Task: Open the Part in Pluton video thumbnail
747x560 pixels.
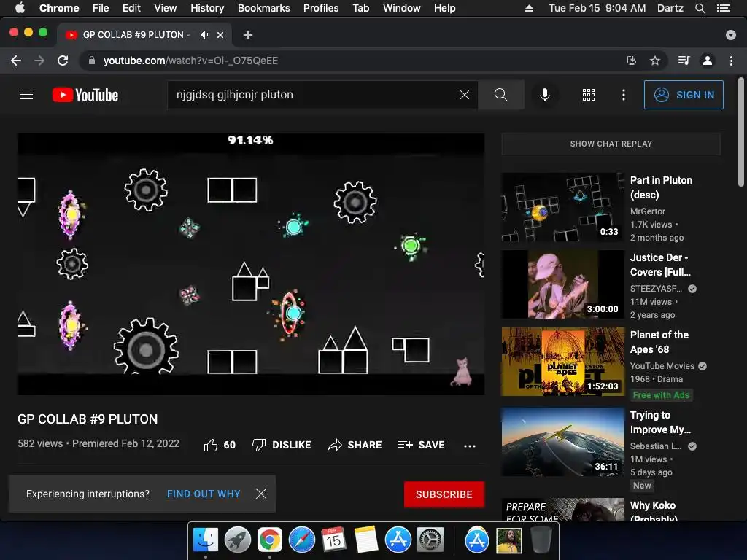Action: pyautogui.click(x=562, y=207)
